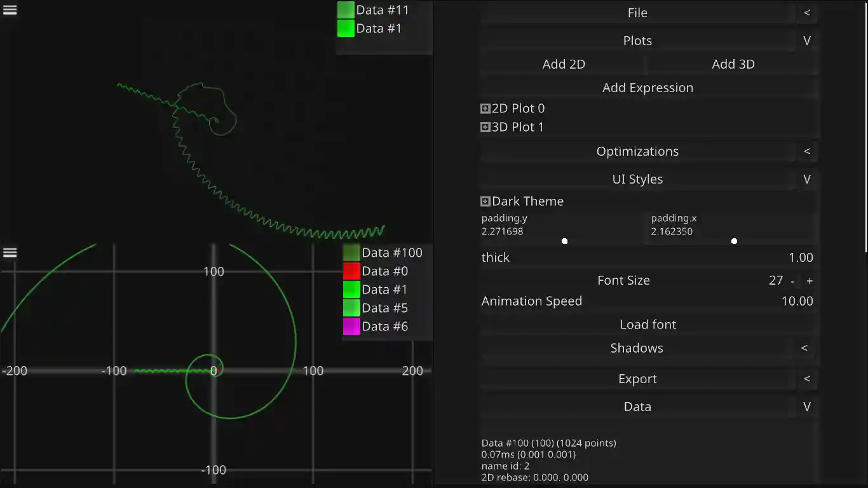Click the Add 3D button

click(x=733, y=64)
